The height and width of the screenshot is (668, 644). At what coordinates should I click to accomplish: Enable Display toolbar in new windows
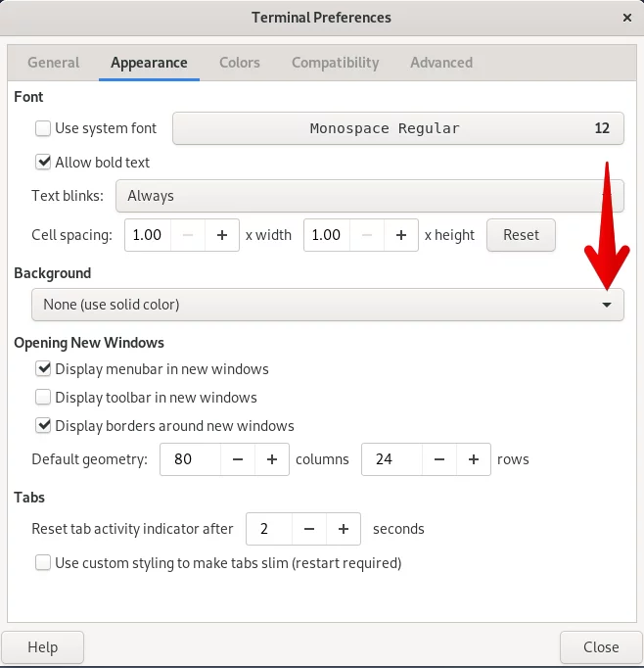[x=43, y=398]
